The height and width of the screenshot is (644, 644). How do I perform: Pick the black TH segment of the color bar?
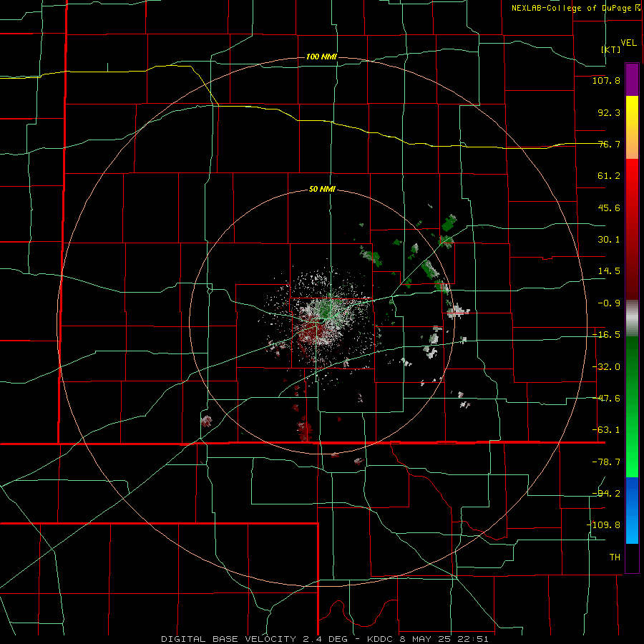(632, 557)
